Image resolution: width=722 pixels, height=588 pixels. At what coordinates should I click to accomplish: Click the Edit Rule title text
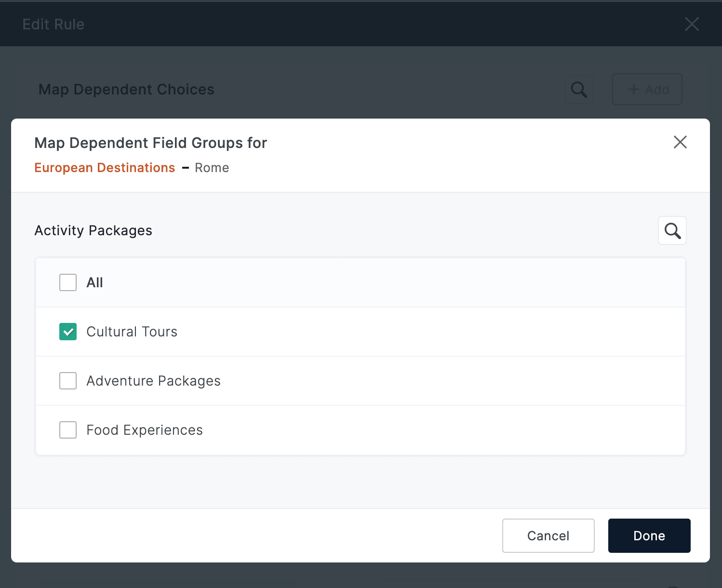click(53, 24)
